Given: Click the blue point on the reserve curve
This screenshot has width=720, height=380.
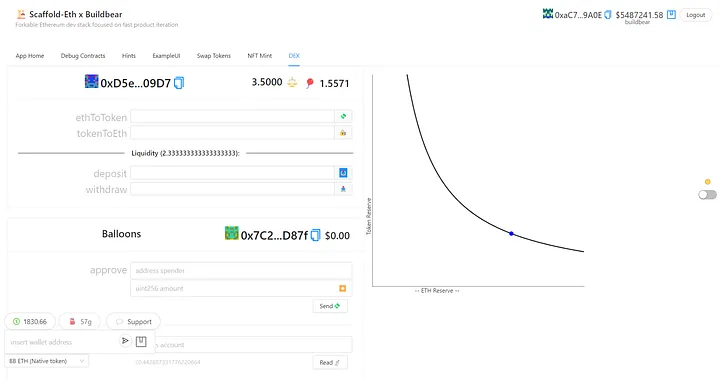Looking at the screenshot, I should tap(511, 234).
